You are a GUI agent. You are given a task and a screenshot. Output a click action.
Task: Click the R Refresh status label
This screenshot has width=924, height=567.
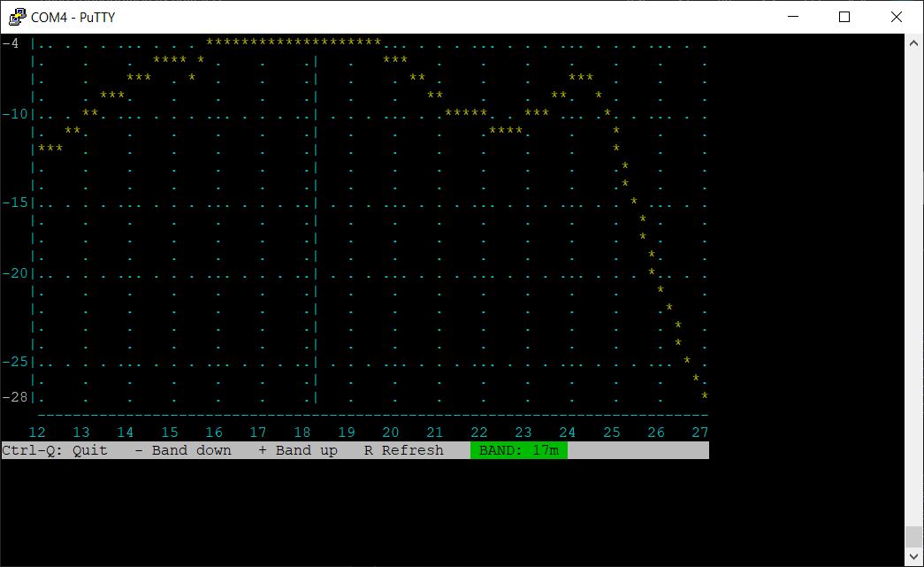406,450
